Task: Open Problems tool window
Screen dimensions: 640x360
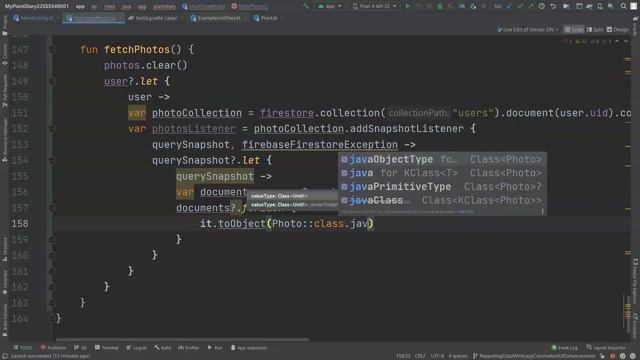Action: [x=53, y=348]
